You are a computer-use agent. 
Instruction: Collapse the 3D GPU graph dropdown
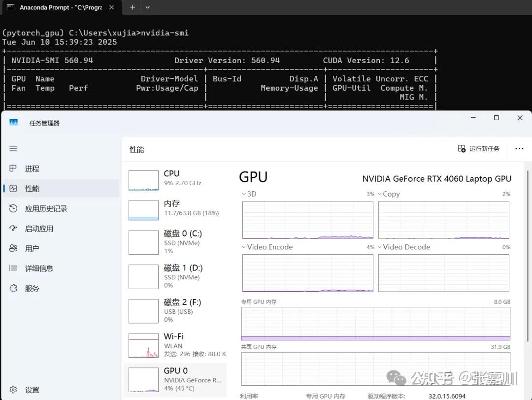[244, 194]
